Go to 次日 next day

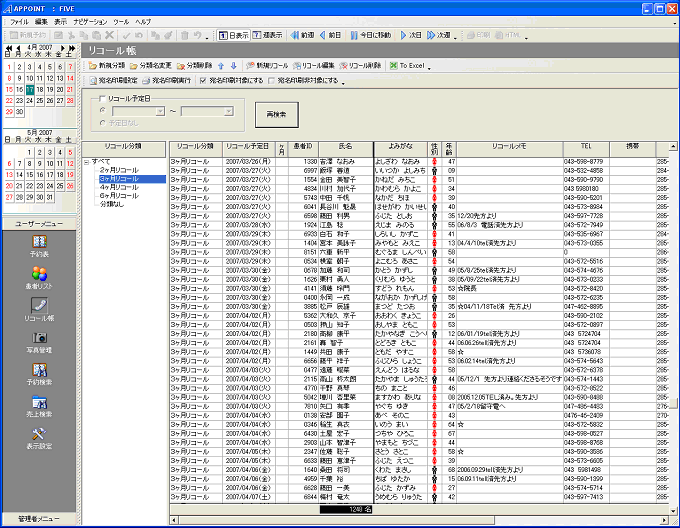[411, 35]
